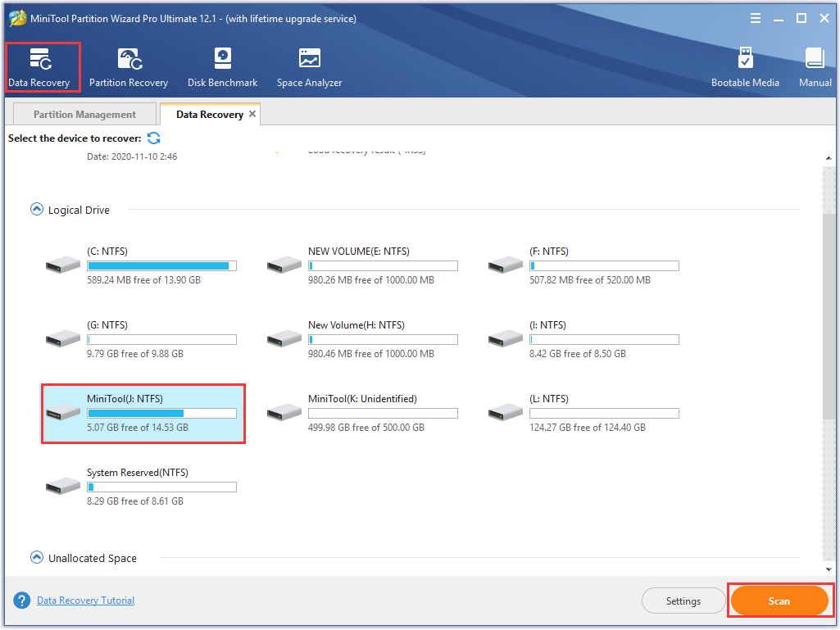
Task: Select the MiniTool J: drive icon
Action: click(62, 413)
